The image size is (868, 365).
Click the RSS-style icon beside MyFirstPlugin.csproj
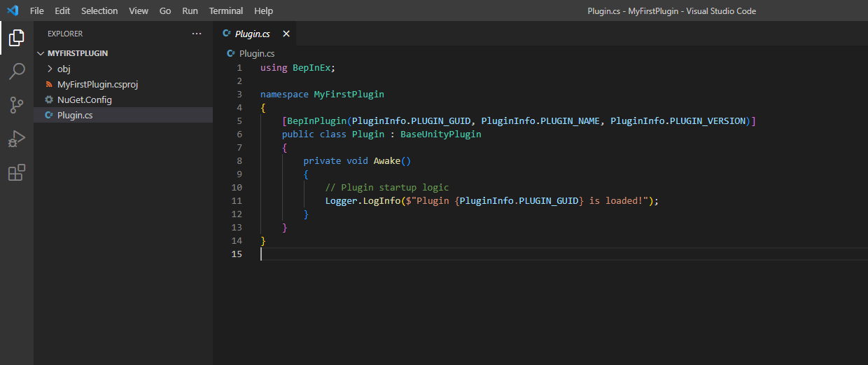49,84
